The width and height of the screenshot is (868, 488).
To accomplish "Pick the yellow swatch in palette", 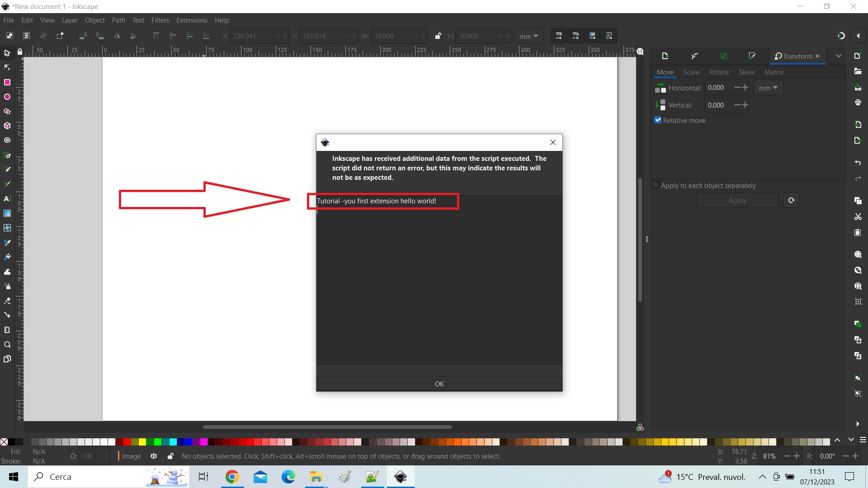I will coord(142,442).
